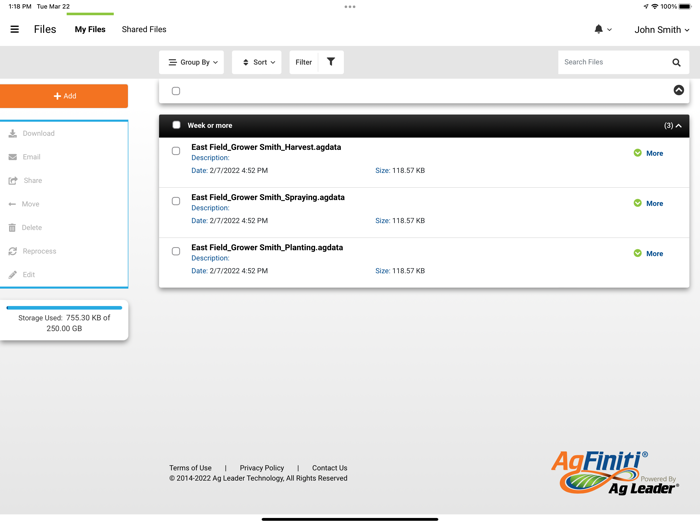
Task: Switch to the Shared Files tab
Action: 144,29
